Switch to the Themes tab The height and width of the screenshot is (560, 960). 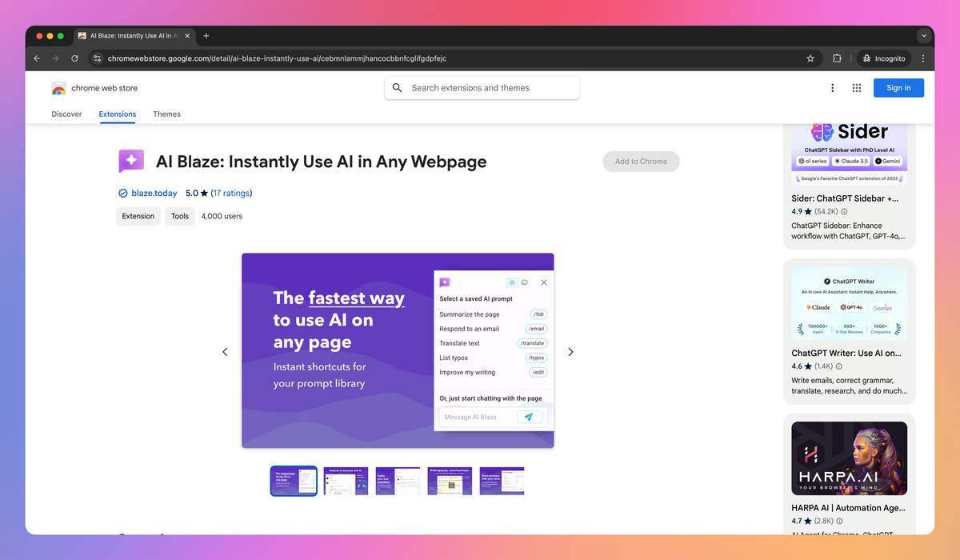coord(166,114)
